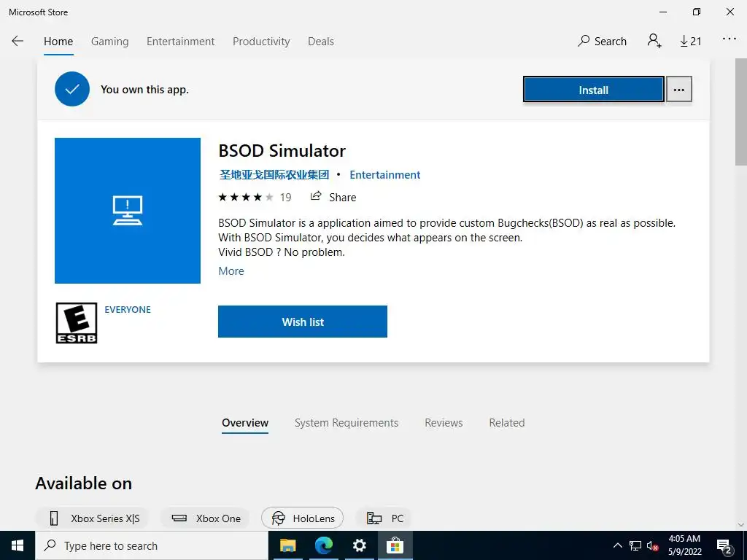Open the Search magnifier in Store header
The image size is (747, 560).
(x=602, y=42)
